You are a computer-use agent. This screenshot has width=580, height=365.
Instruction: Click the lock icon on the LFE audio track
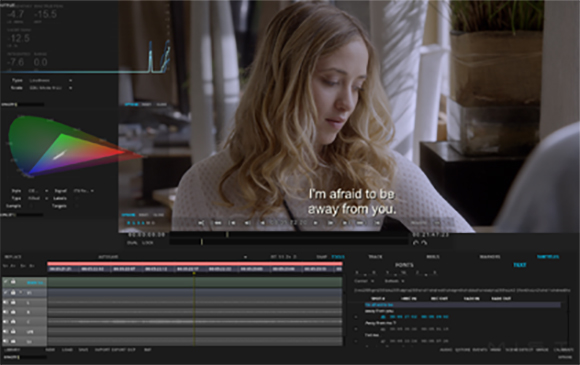pyautogui.click(x=13, y=331)
